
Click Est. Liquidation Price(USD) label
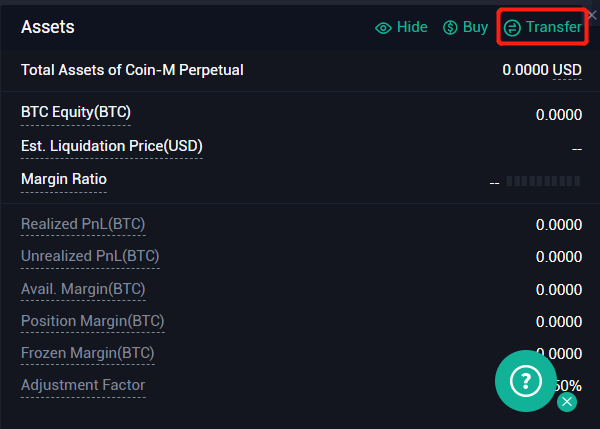(112, 146)
